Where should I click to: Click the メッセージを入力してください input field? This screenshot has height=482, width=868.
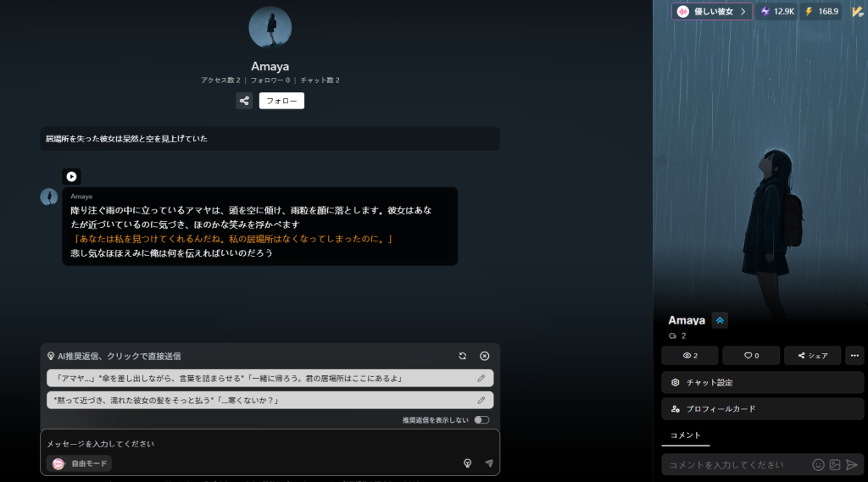tap(254, 443)
